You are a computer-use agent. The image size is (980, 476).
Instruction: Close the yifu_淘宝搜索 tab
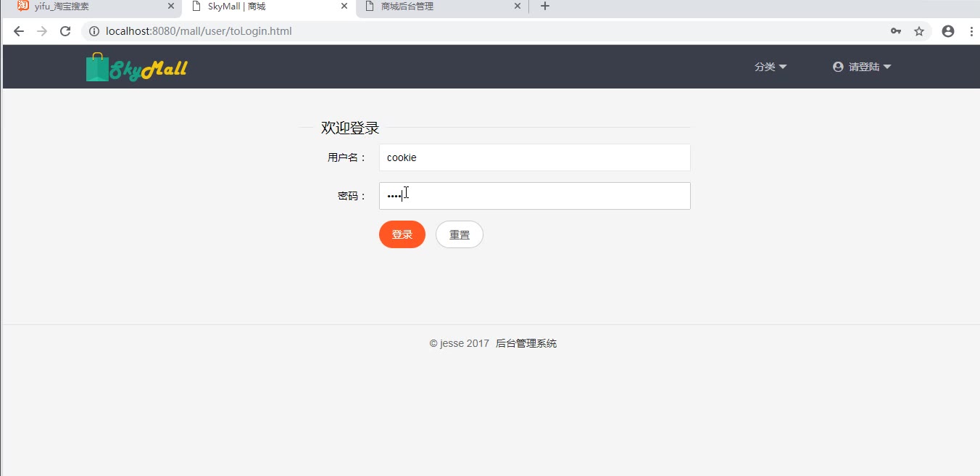point(171,7)
